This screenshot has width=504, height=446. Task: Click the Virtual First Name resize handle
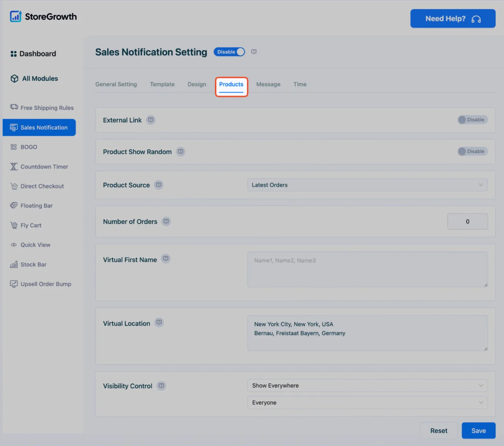486,285
